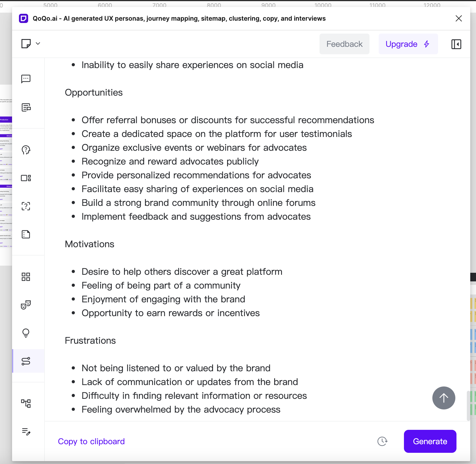Image resolution: width=476 pixels, height=464 pixels.
Task: Open the sitemap tree icon
Action: point(26,403)
